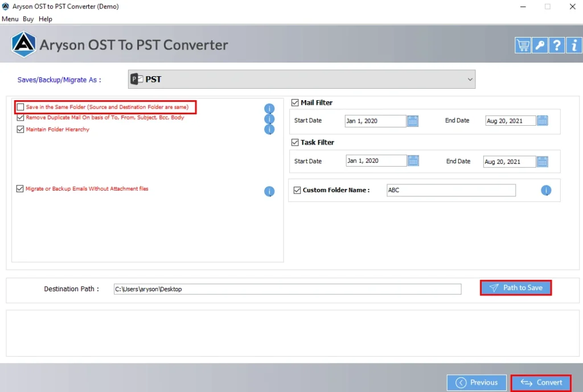The height and width of the screenshot is (392, 583).
Task: Click the Destination Path text field
Action: pyautogui.click(x=288, y=289)
